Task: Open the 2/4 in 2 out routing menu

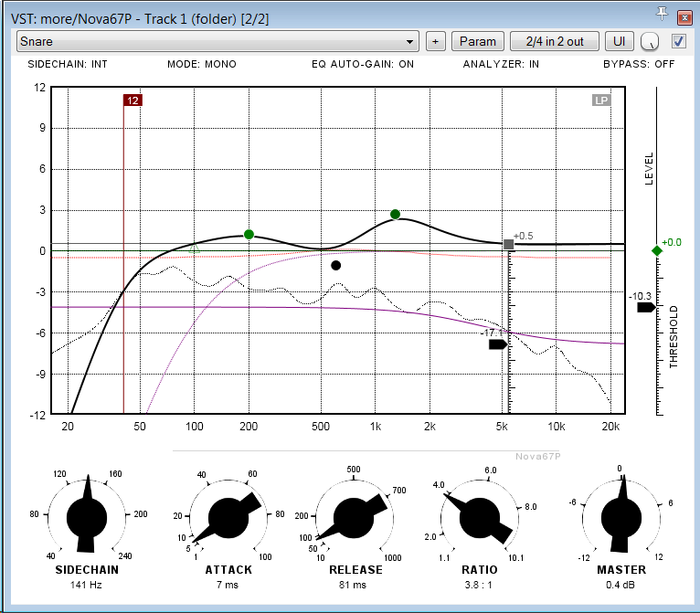Action: [x=554, y=41]
